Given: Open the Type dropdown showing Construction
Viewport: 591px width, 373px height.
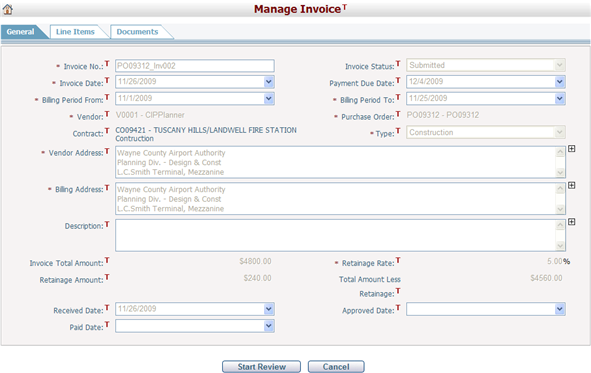Looking at the screenshot, I should click(x=559, y=132).
